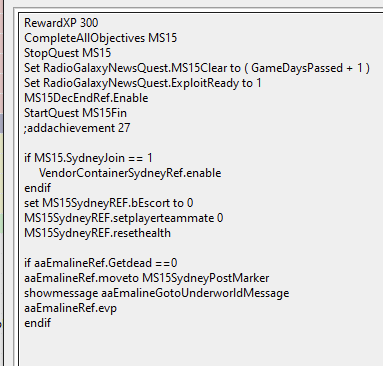Click the VendorContainerSydneyRef.enable line
This screenshot has height=366, width=383.
pyautogui.click(x=130, y=173)
